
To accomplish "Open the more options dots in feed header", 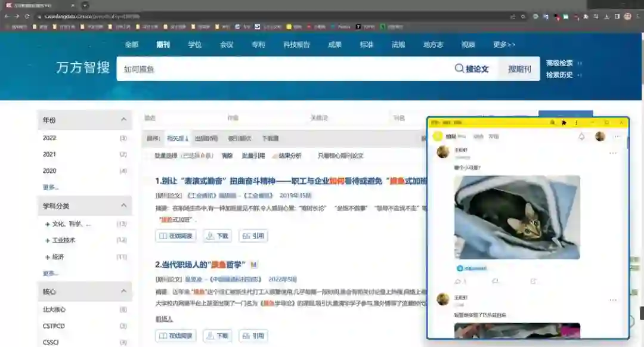I will point(617,137).
